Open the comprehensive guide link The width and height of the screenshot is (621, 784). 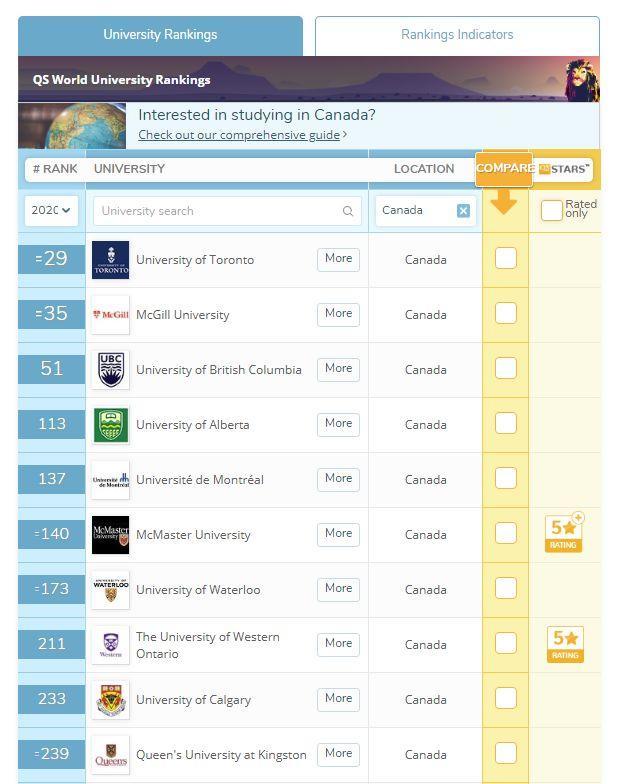[239, 135]
